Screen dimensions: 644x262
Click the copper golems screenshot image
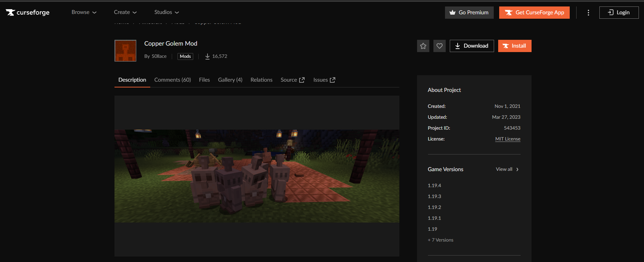257,176
